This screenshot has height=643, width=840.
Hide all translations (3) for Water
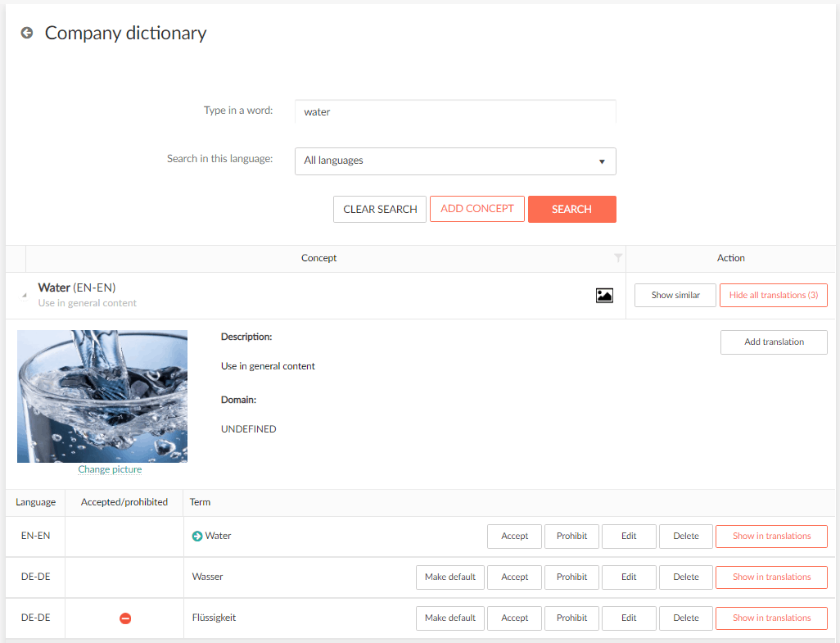click(x=773, y=295)
